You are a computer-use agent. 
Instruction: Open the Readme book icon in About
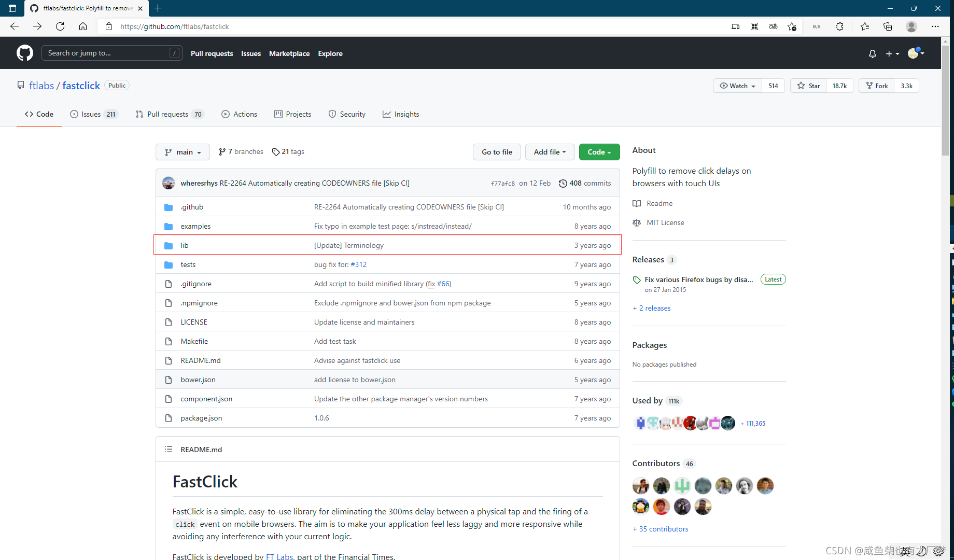tap(637, 203)
